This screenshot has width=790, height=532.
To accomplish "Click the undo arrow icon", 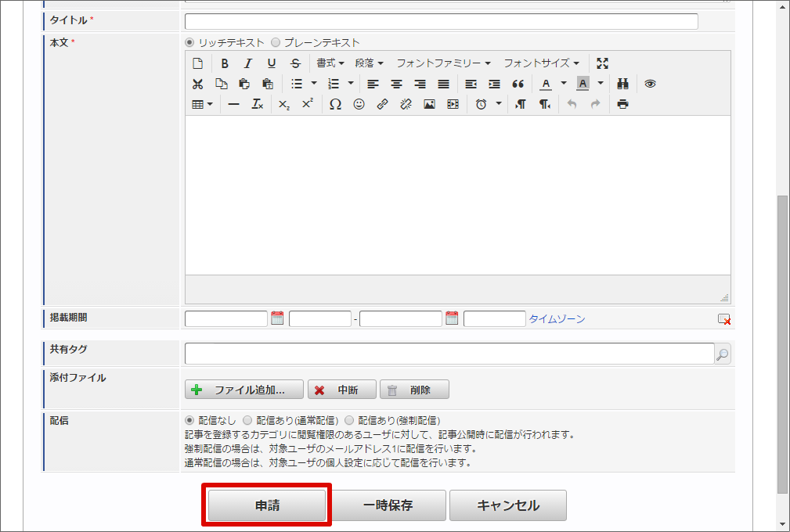I will pos(572,104).
